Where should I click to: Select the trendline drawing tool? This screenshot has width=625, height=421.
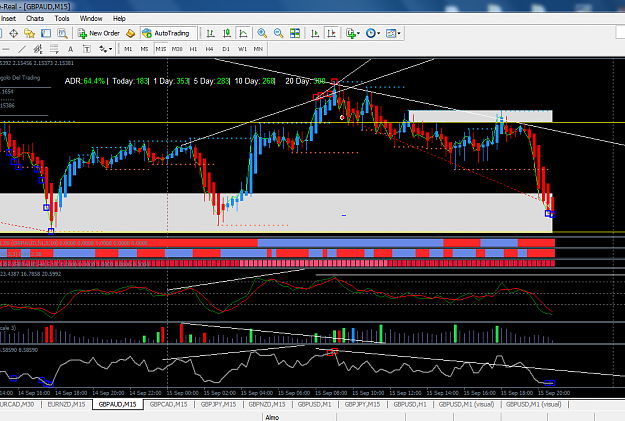pos(22,49)
